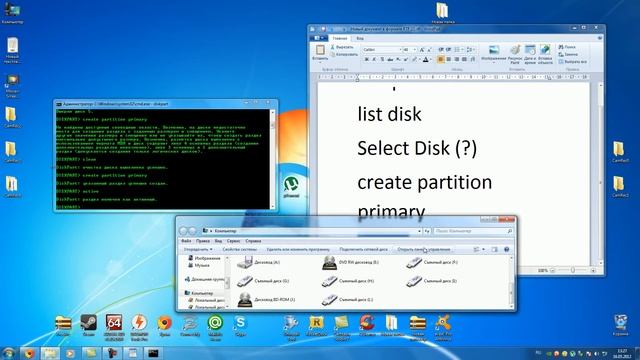
Task: Toggle the preview pane icon in Explorer
Action: pos(494,249)
